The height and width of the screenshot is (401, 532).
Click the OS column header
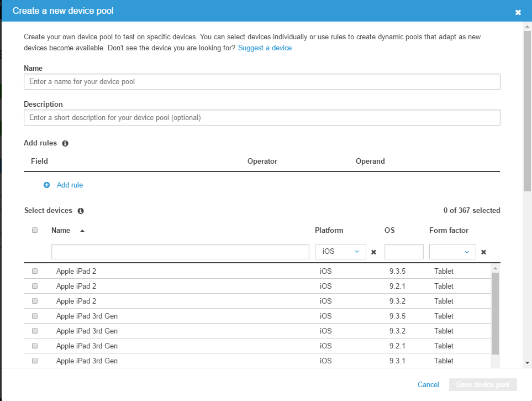[389, 231]
